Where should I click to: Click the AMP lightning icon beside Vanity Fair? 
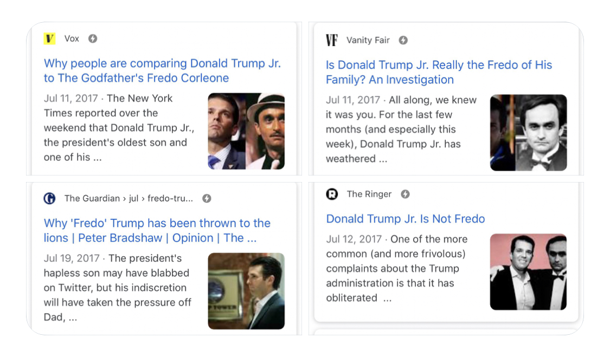[x=403, y=40]
